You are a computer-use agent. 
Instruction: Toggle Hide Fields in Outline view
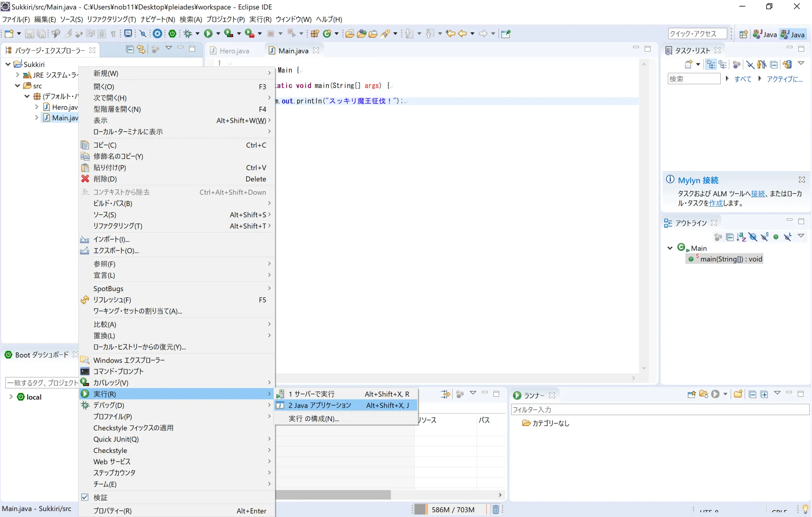pyautogui.click(x=753, y=237)
